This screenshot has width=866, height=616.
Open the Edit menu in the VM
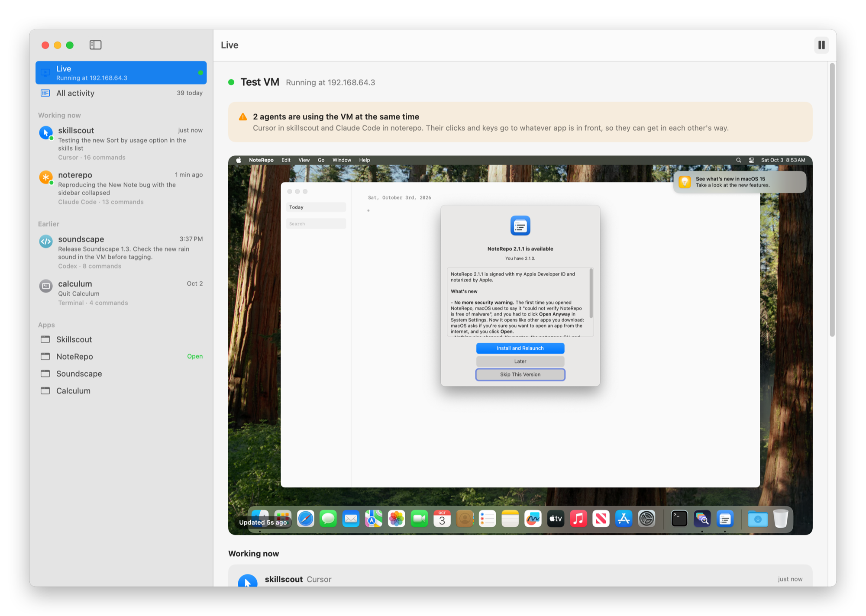286,160
